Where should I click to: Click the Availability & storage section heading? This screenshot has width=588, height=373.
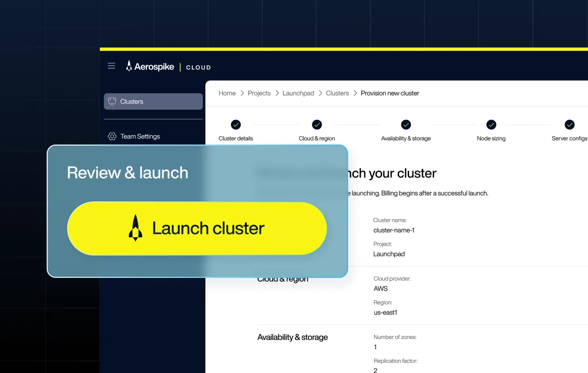[x=293, y=337]
